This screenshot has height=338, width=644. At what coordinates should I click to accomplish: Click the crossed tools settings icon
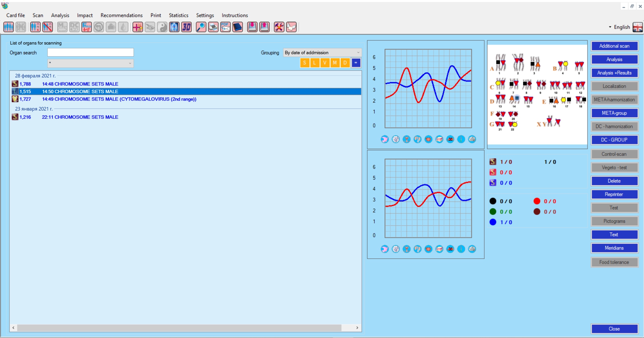(279, 27)
